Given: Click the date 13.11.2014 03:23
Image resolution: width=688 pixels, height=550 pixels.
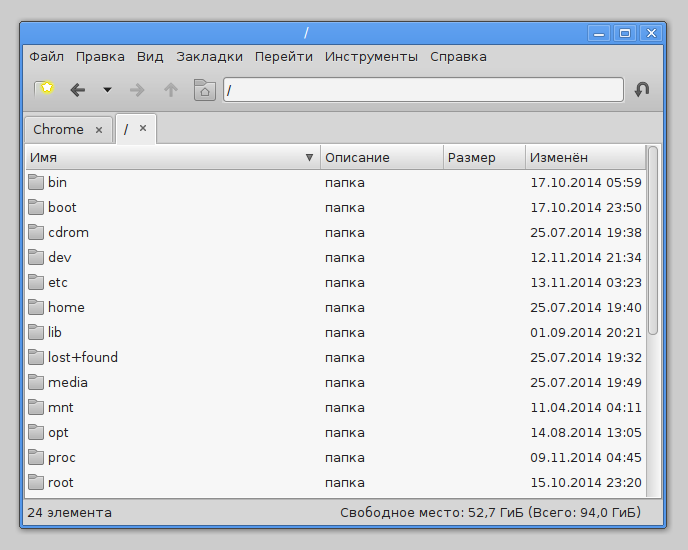Looking at the screenshot, I should [586, 282].
